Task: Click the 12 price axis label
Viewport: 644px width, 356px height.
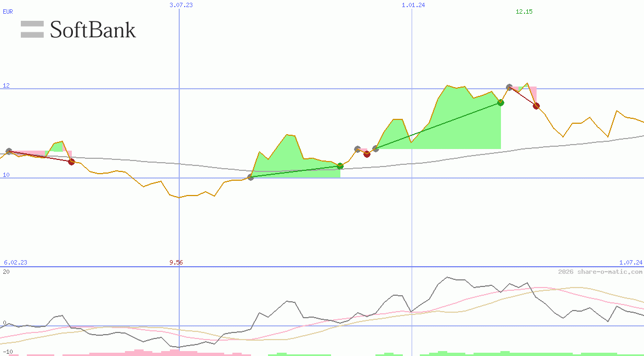Action: (7, 85)
